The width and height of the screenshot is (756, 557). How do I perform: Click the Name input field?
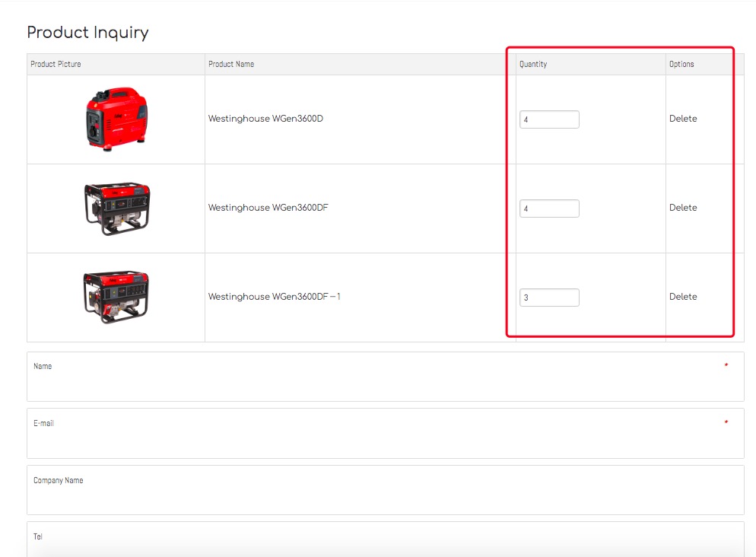click(385, 383)
